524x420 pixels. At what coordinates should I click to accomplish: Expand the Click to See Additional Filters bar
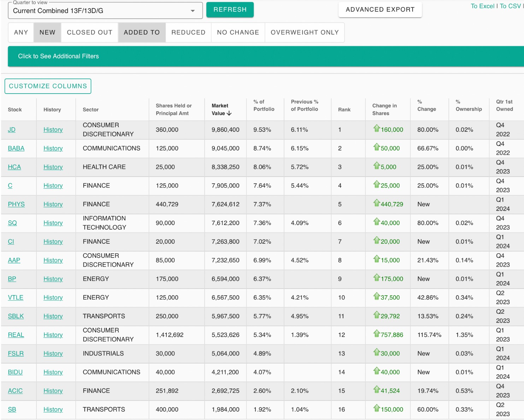(x=58, y=56)
